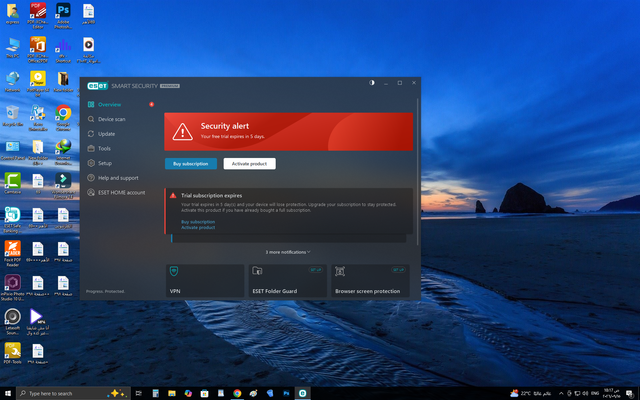Click the ESET window vertical scrollbar
The image size is (640, 400).
pos(418,171)
